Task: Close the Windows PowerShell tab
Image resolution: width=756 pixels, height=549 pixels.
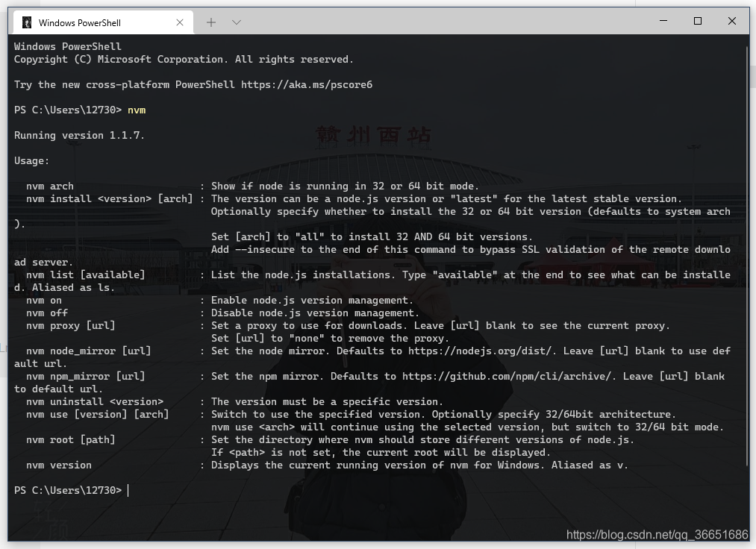Action: pos(180,22)
